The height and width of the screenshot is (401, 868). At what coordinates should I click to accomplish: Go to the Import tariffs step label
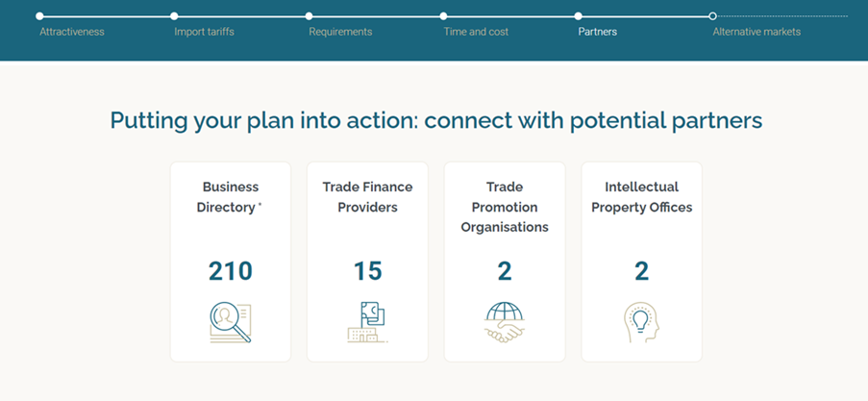pyautogui.click(x=205, y=32)
